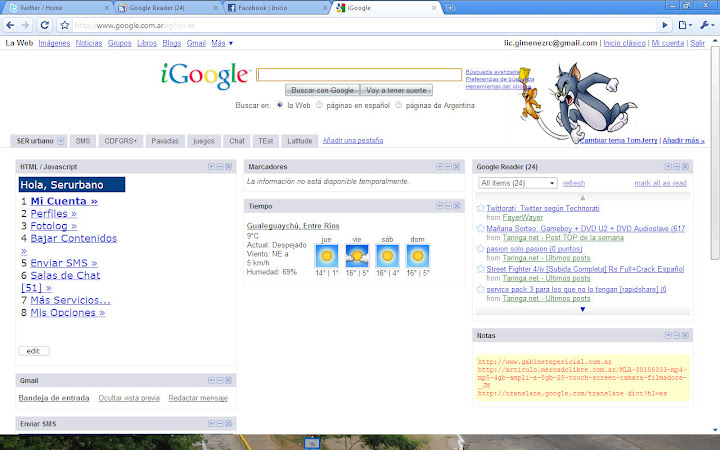Viewport: 720px width, 450px height.
Task: Click the browser Forward arrow
Action: click(x=25, y=25)
